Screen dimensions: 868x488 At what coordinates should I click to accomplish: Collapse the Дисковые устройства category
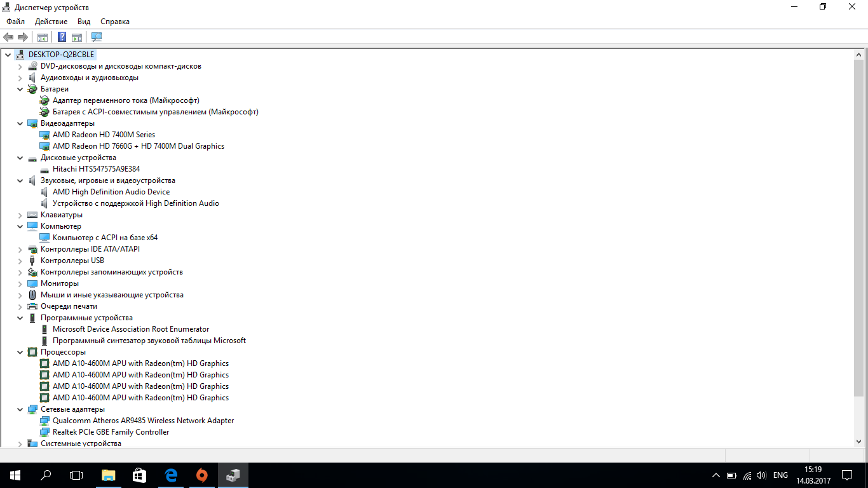[x=20, y=158]
